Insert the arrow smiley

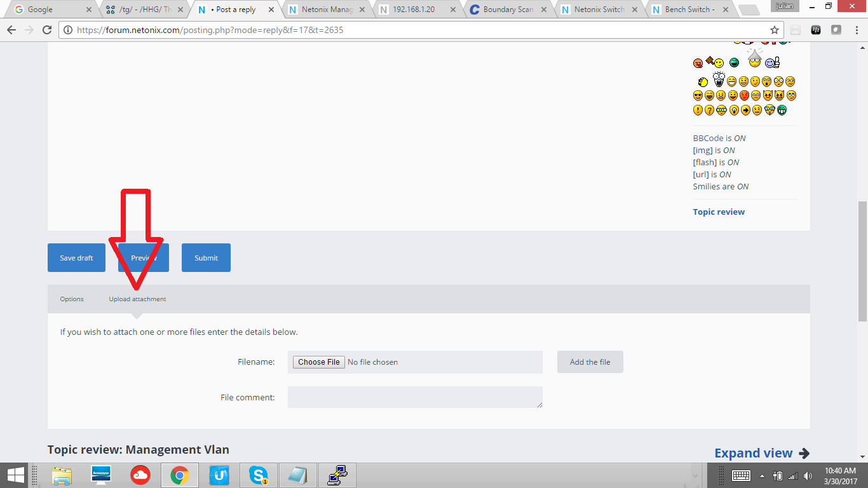[745, 110]
